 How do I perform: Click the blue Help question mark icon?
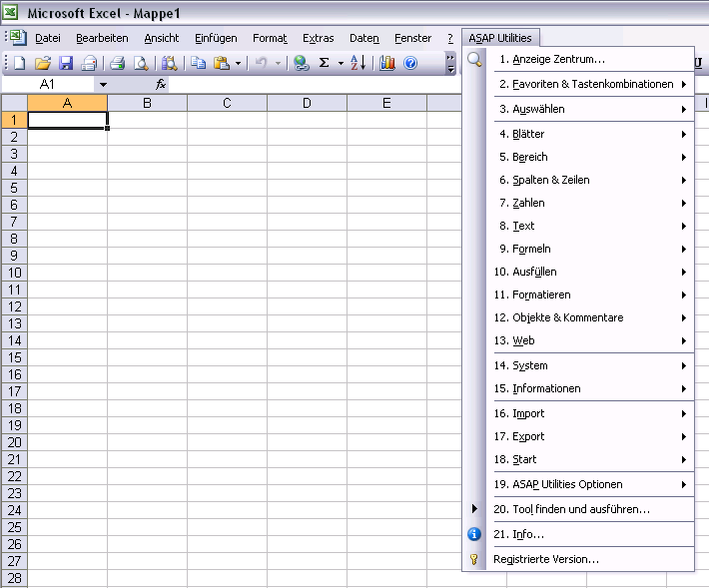410,63
